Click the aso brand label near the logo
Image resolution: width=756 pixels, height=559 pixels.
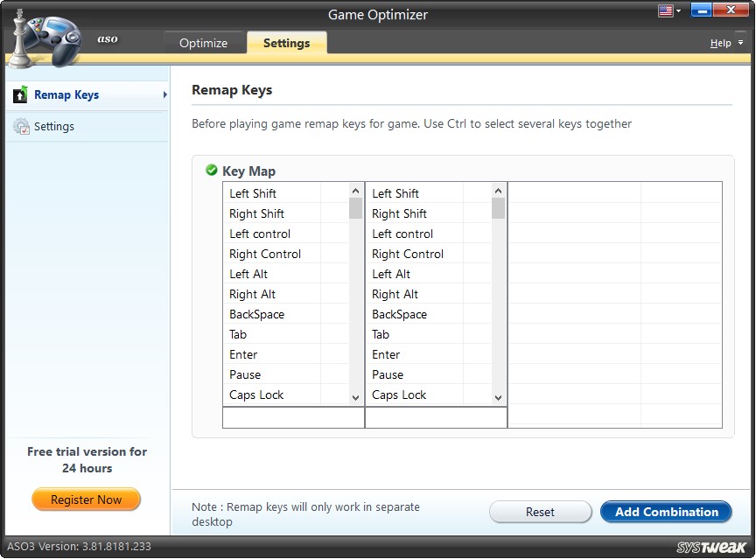[x=107, y=39]
